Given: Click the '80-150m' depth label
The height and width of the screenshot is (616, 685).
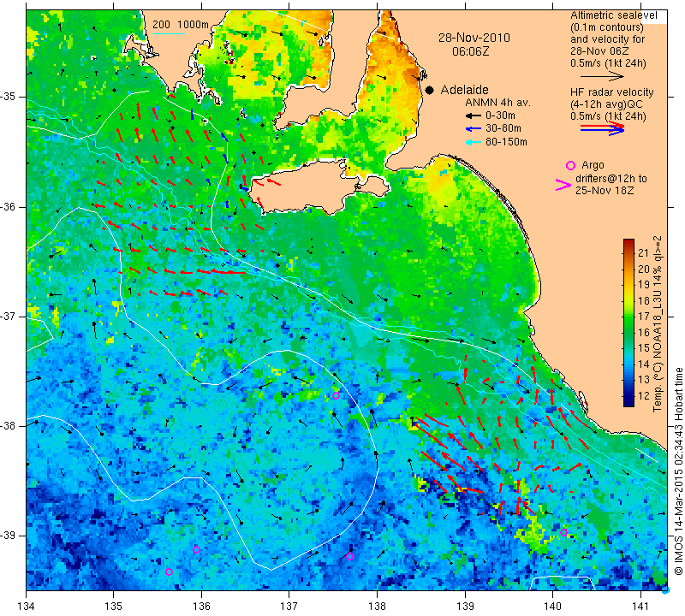Looking at the screenshot, I should [506, 142].
